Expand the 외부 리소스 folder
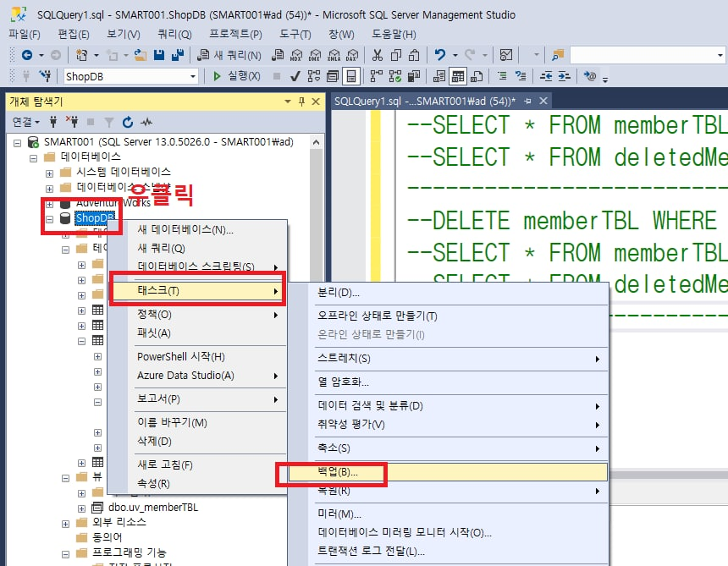Screen dimensions: 728x566 65,524
